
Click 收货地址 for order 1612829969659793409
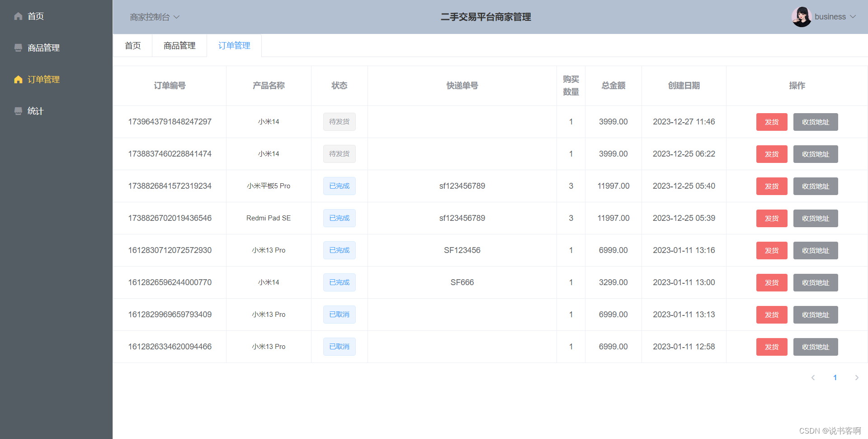pos(816,315)
